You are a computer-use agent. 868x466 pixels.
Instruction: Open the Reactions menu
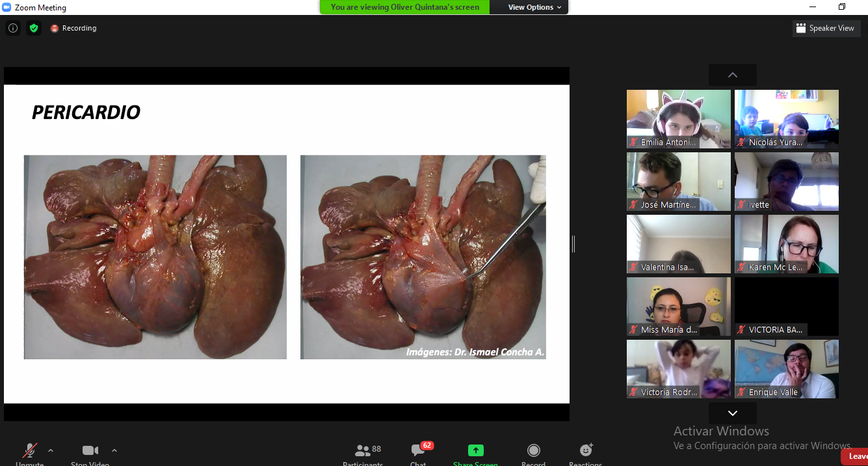click(x=586, y=452)
